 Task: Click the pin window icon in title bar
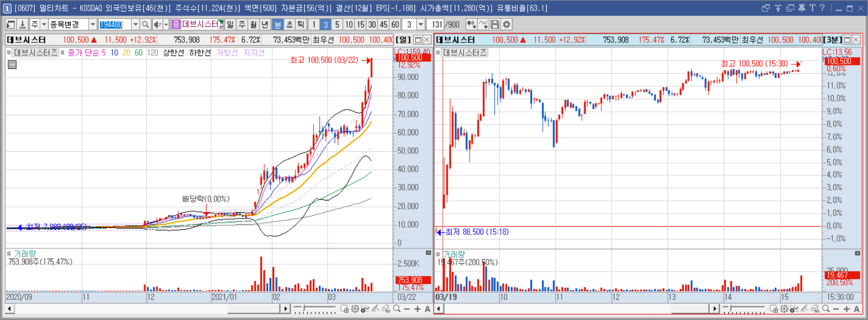point(802,8)
